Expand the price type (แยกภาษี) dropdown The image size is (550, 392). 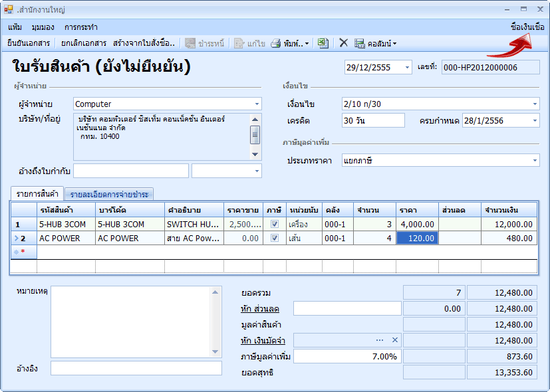coord(535,161)
